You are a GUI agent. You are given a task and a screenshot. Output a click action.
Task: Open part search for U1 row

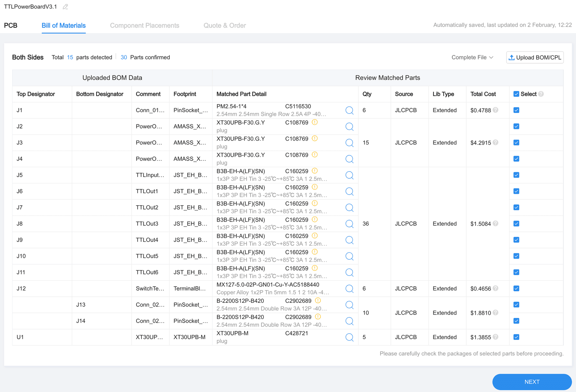click(x=349, y=337)
